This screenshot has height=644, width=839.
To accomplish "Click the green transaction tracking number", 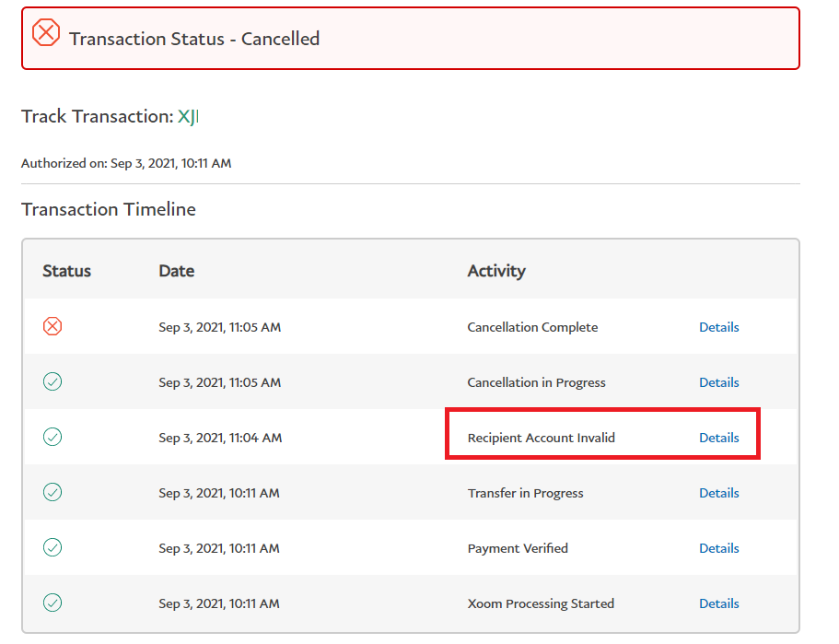I will click(188, 117).
